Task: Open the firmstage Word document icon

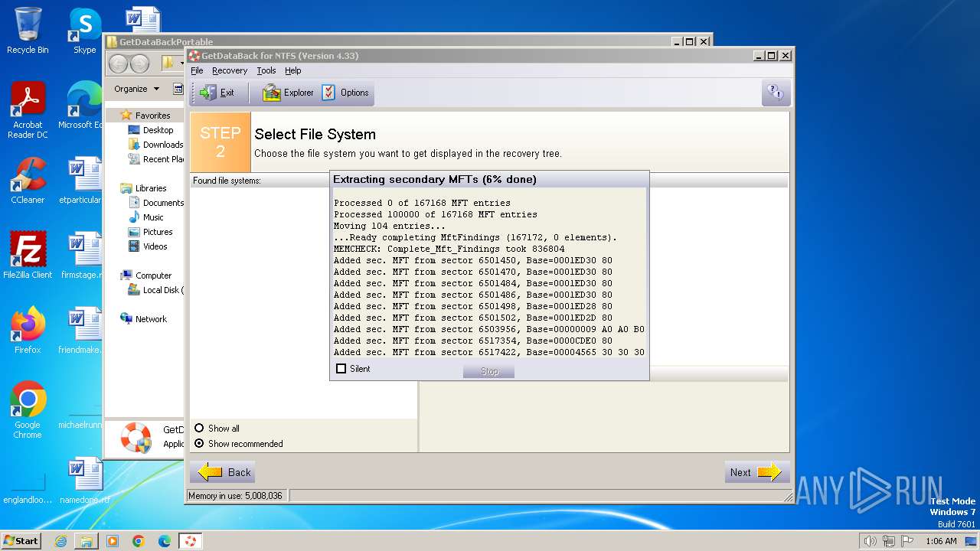Action: click(81, 256)
